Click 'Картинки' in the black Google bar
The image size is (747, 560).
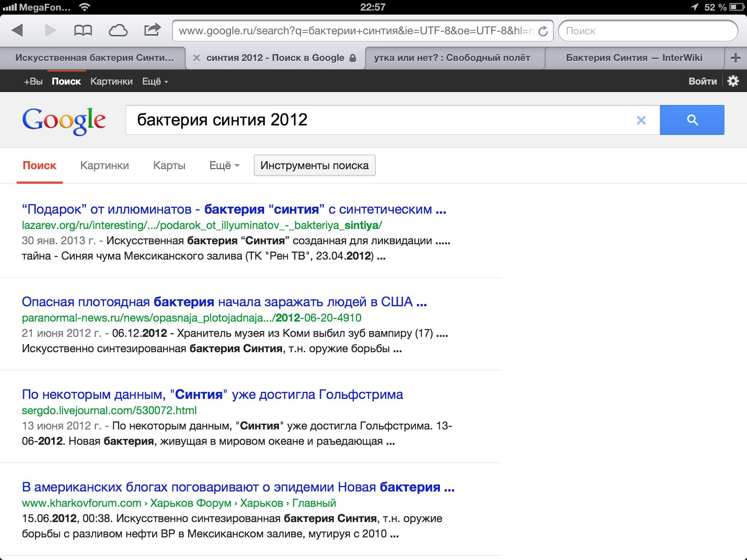coord(111,81)
